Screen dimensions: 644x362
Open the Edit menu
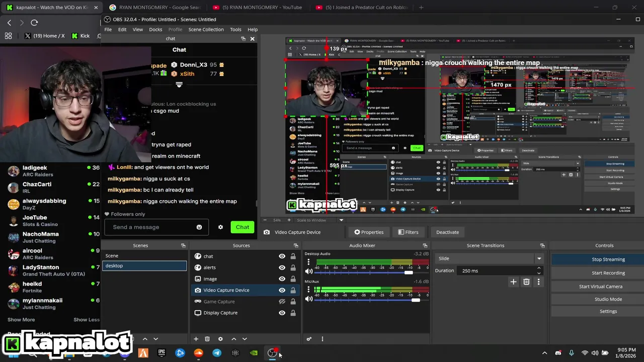[x=122, y=30]
